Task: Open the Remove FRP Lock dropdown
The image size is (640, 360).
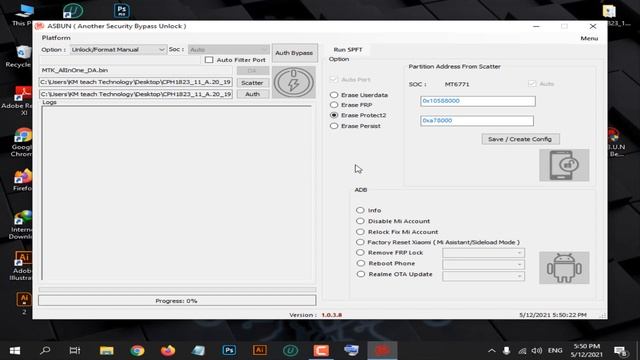Action: [483, 253]
